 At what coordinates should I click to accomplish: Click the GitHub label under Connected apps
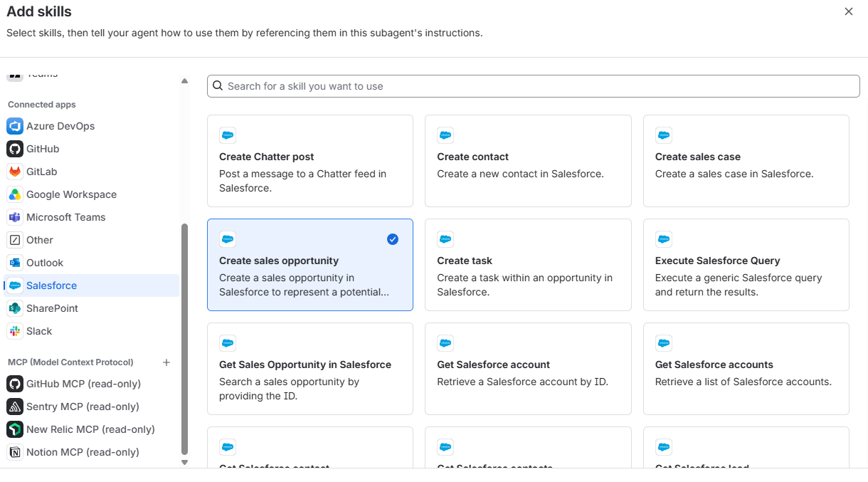click(43, 149)
